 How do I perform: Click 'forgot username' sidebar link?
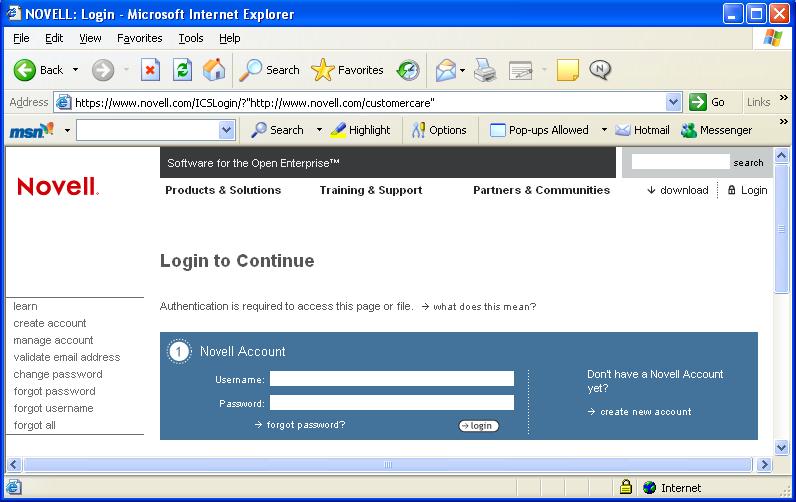coord(53,408)
